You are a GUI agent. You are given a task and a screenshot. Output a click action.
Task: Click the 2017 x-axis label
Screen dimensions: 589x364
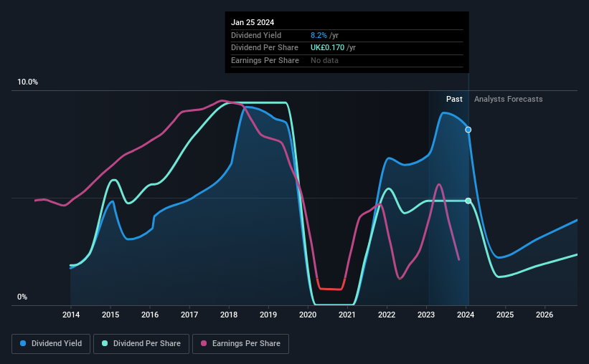[189, 315]
